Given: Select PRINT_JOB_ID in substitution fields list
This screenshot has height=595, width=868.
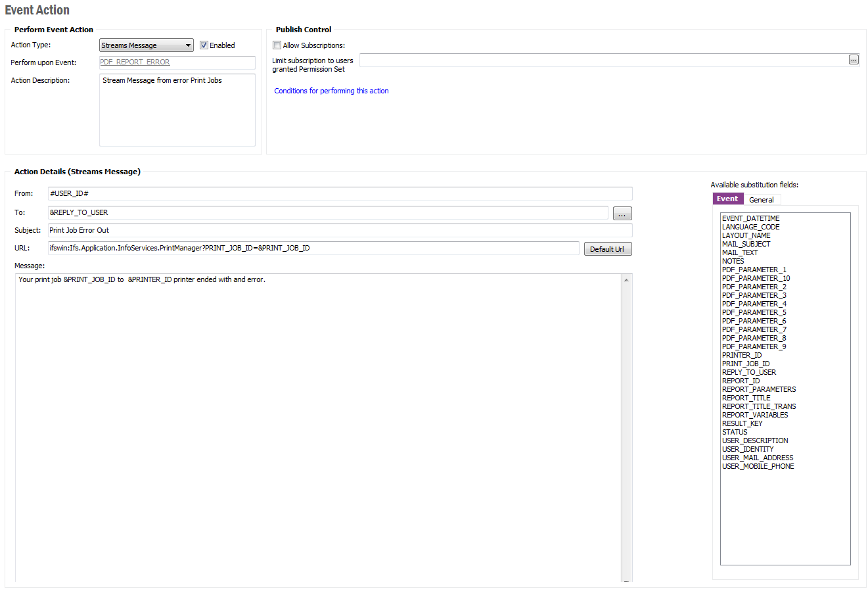Looking at the screenshot, I should pyautogui.click(x=746, y=364).
